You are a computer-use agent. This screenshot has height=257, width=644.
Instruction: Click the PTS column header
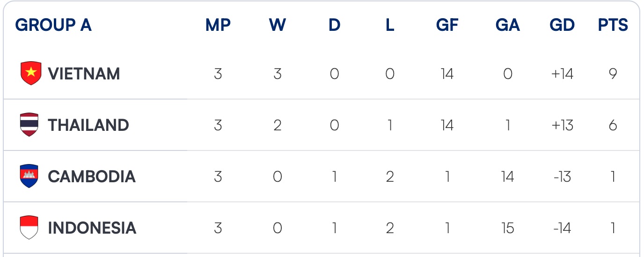(x=613, y=25)
